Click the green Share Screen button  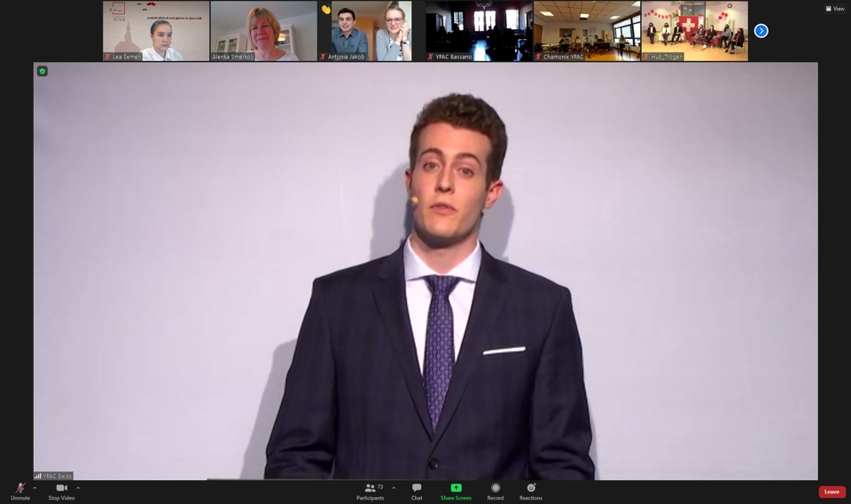click(x=456, y=491)
